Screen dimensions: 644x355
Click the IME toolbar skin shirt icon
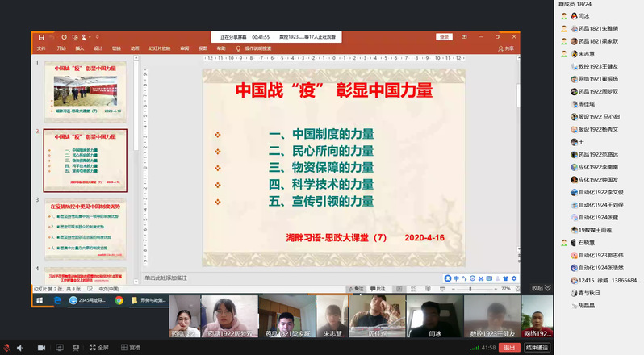(505, 278)
